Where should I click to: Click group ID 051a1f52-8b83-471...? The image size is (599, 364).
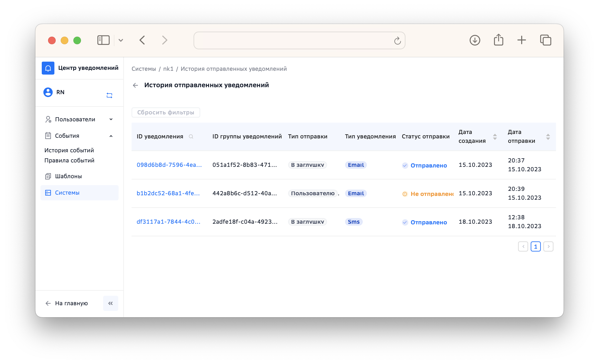pos(245,165)
